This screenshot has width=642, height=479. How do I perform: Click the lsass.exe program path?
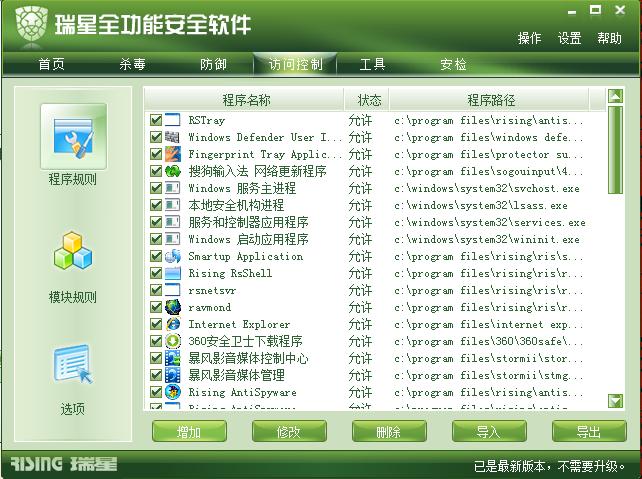point(481,206)
